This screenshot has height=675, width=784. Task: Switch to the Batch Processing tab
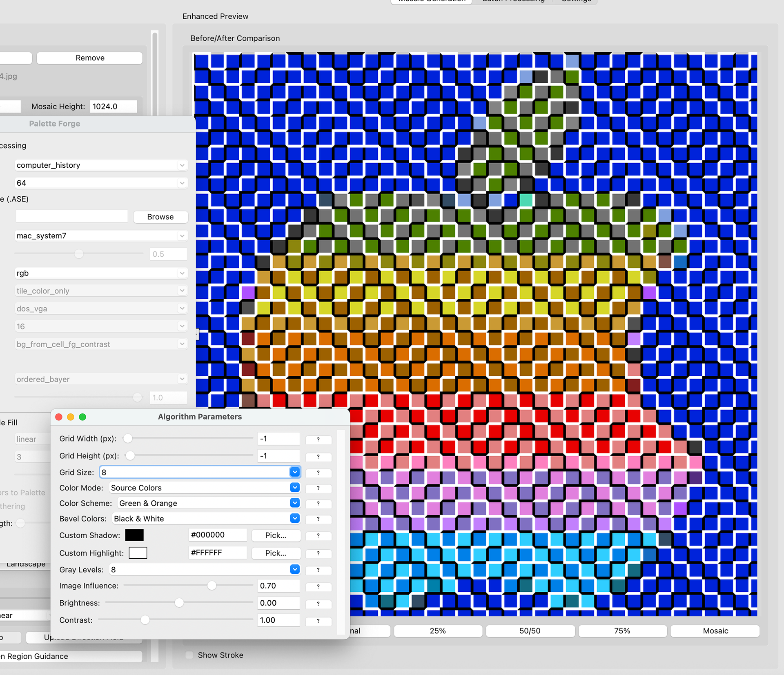click(x=513, y=2)
